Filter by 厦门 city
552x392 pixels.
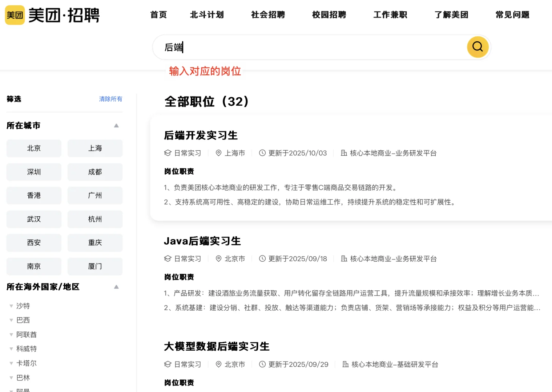coord(95,266)
